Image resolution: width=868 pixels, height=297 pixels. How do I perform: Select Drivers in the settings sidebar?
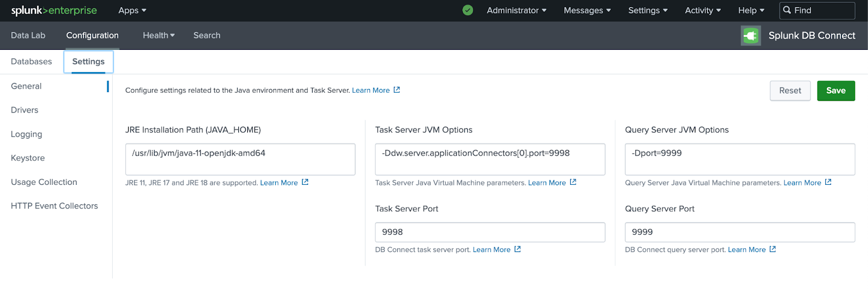coord(24,110)
